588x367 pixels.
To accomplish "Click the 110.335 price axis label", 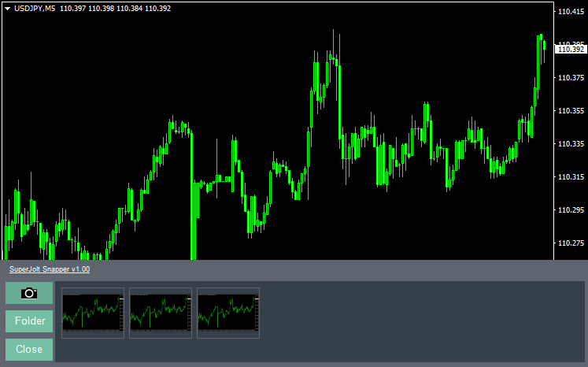I will (x=570, y=144).
